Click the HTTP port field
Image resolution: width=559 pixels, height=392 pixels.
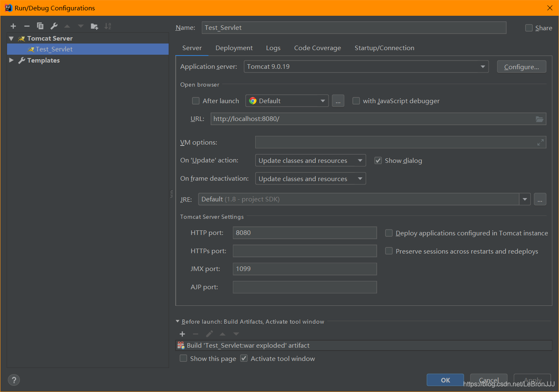(305, 233)
